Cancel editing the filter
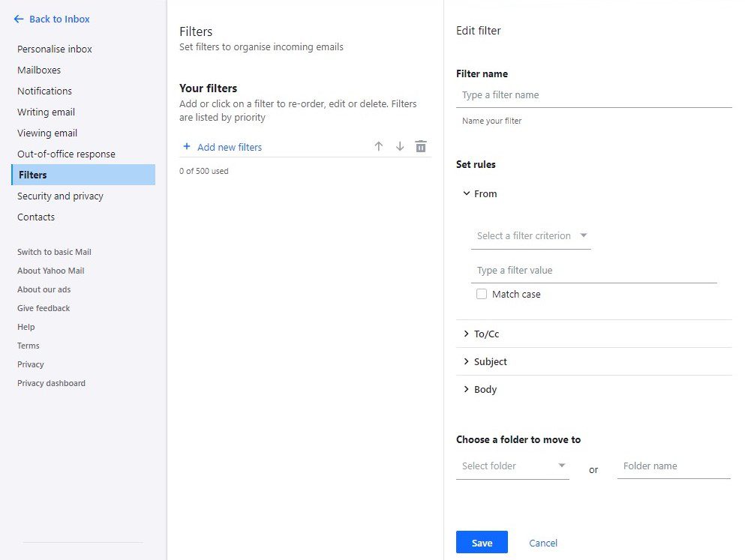Screen dimensions: 745x560 [542, 542]
